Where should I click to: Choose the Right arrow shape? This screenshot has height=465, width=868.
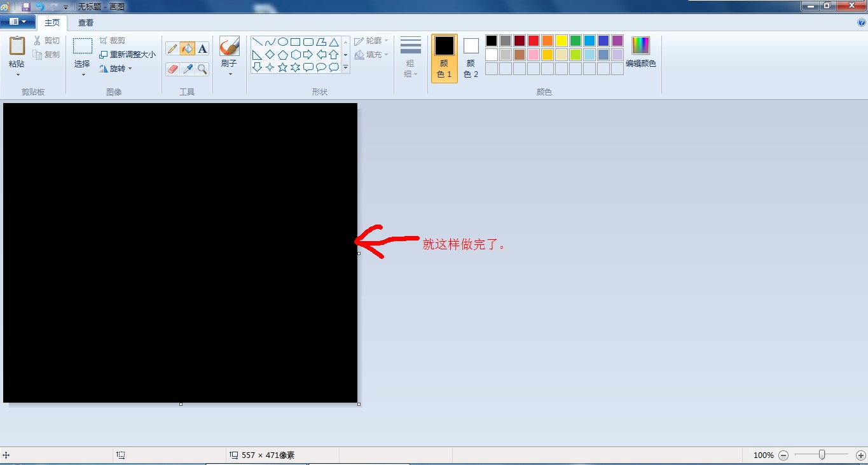tap(308, 54)
